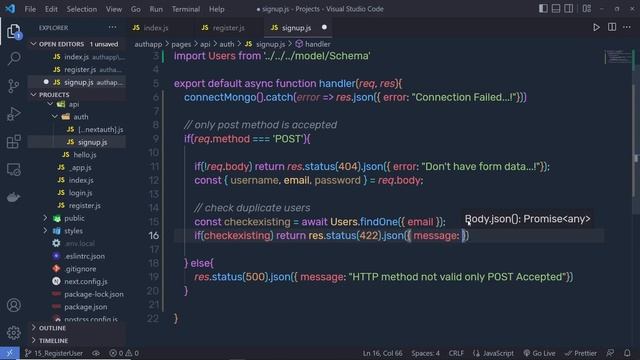
Task: Open the Selection menu
Action: 82,9
